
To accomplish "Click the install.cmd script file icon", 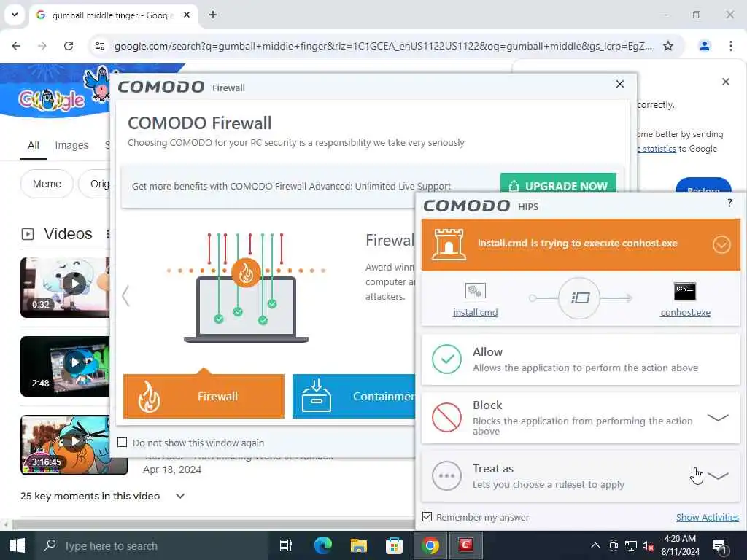I will click(475, 290).
